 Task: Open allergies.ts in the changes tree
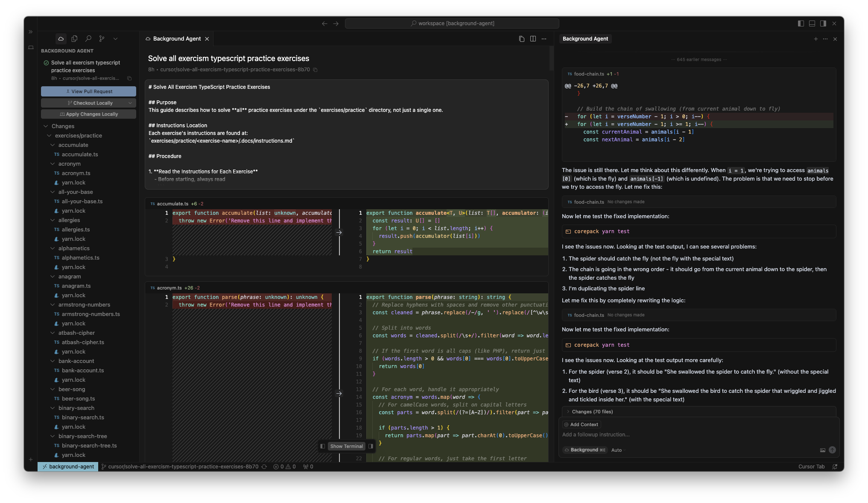pos(76,230)
